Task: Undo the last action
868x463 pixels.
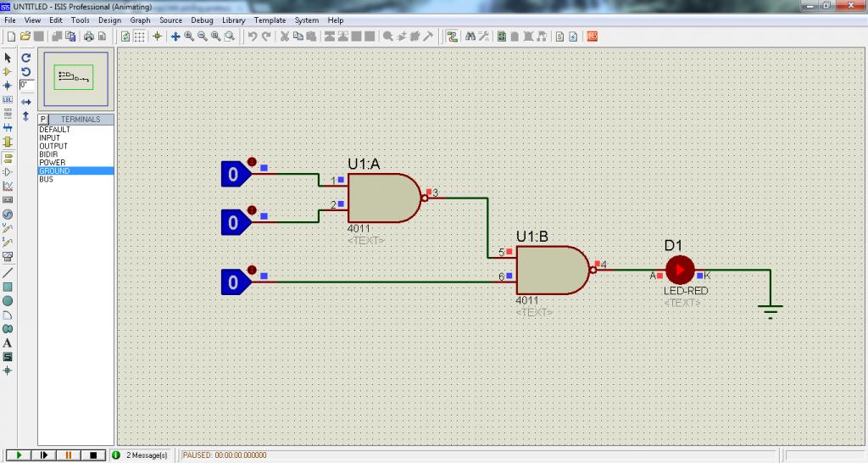Action: click(253, 36)
